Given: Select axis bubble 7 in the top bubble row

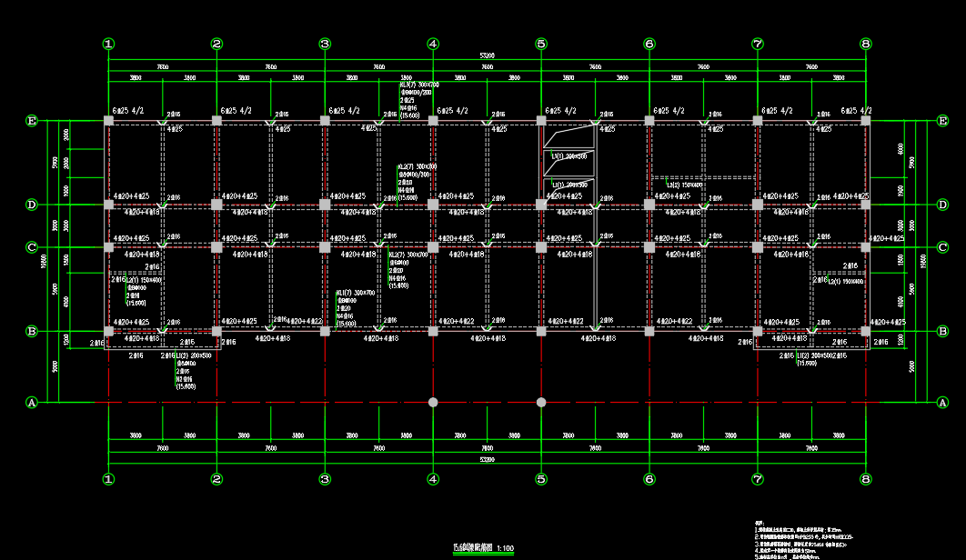Looking at the screenshot, I should 758,44.
